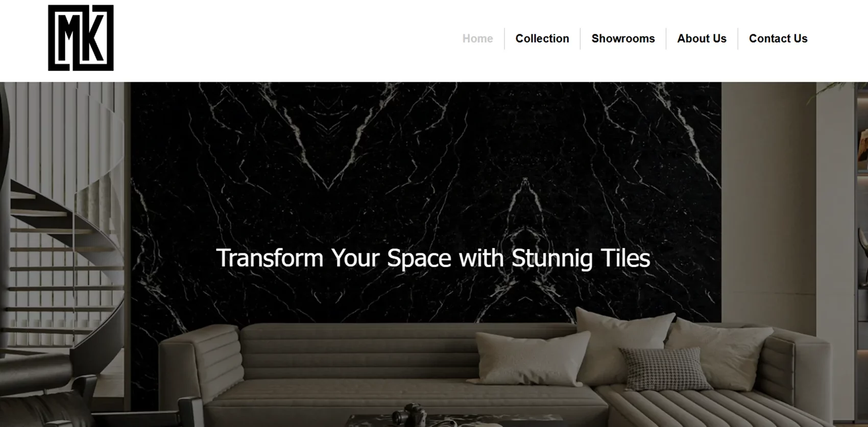868x427 pixels.
Task: Click the letter K in the logo
Action: pos(94,37)
